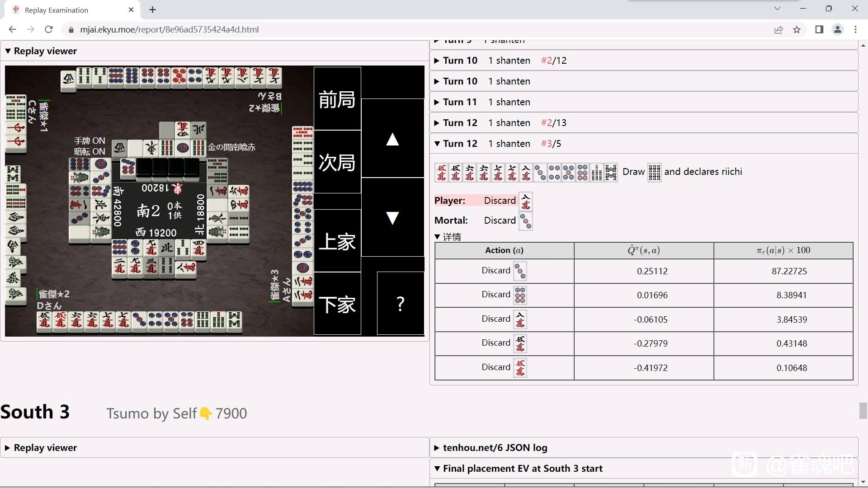Open a new browser tab
The width and height of the screenshot is (868, 488).
tap(152, 9)
